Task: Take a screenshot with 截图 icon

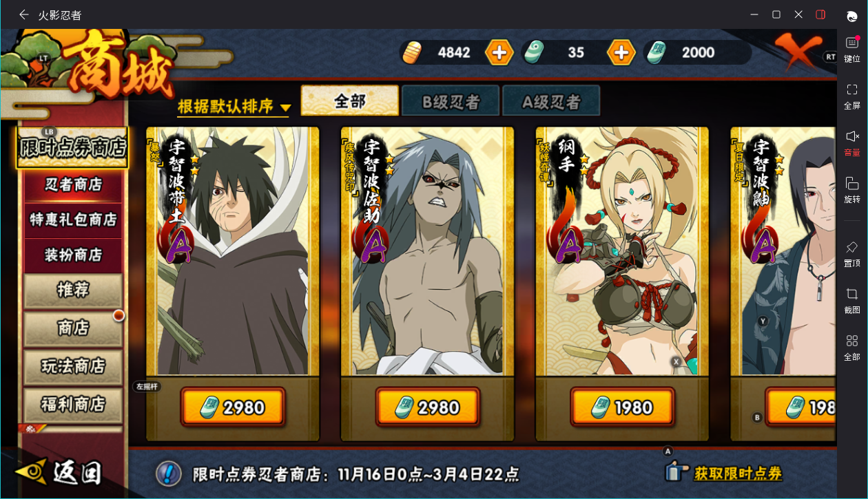Action: tap(852, 301)
